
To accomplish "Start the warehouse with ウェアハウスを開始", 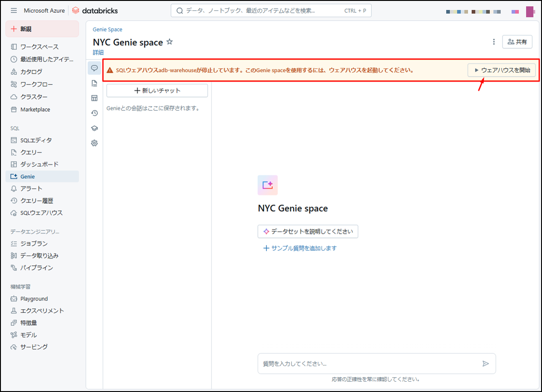I will pyautogui.click(x=502, y=70).
